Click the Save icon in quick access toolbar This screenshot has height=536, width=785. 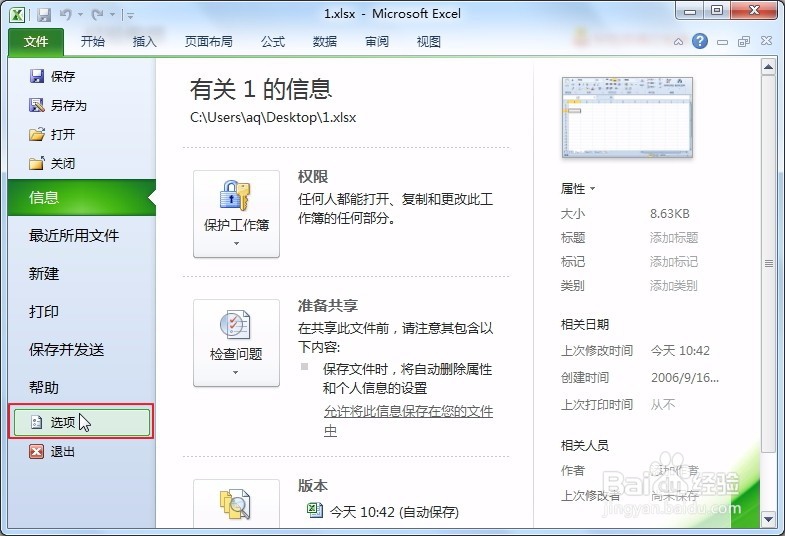(x=44, y=15)
